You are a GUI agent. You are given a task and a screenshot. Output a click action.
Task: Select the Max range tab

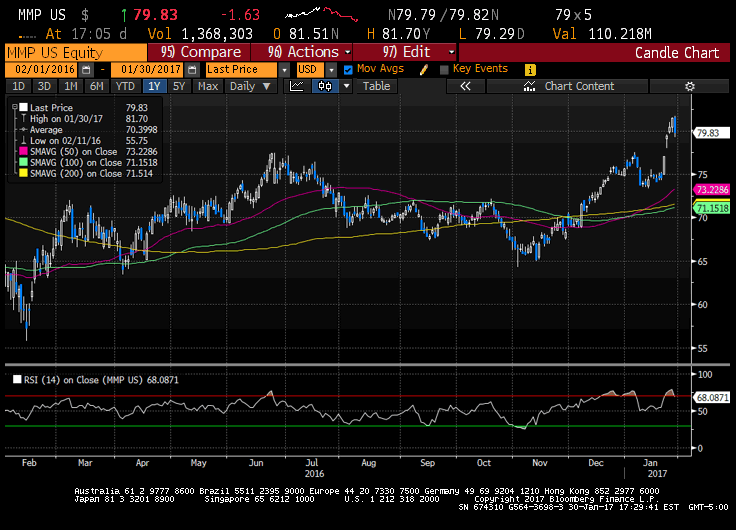pyautogui.click(x=208, y=86)
